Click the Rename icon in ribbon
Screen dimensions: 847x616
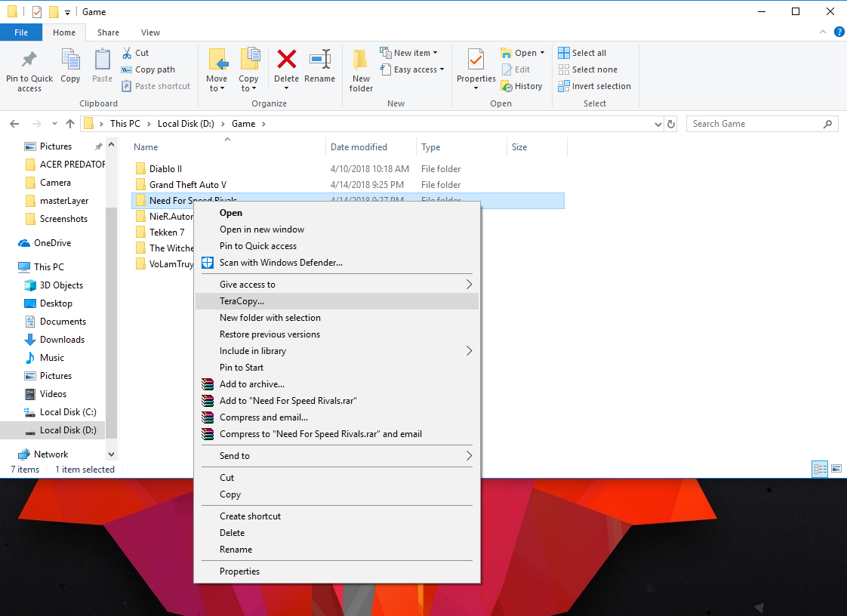(320, 59)
